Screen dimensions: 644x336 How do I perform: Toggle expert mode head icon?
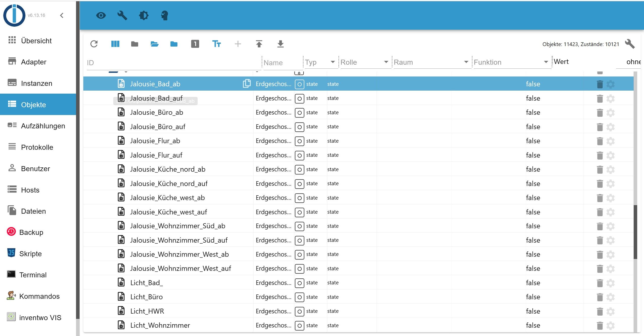pyautogui.click(x=164, y=16)
